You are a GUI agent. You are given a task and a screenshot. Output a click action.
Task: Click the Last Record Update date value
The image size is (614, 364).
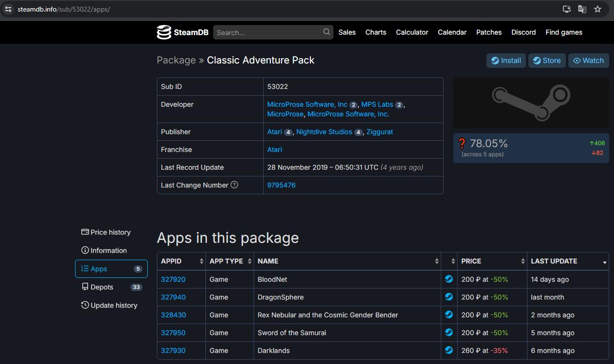tap(345, 167)
